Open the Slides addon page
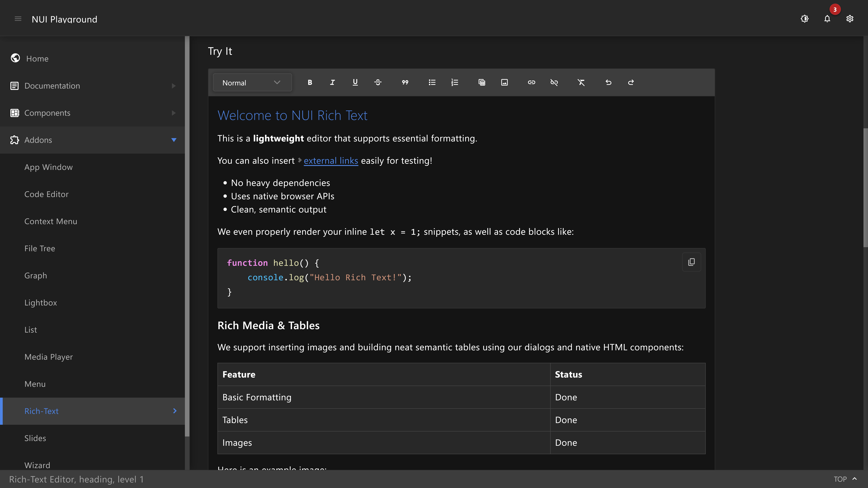This screenshot has width=868, height=488. (92, 438)
